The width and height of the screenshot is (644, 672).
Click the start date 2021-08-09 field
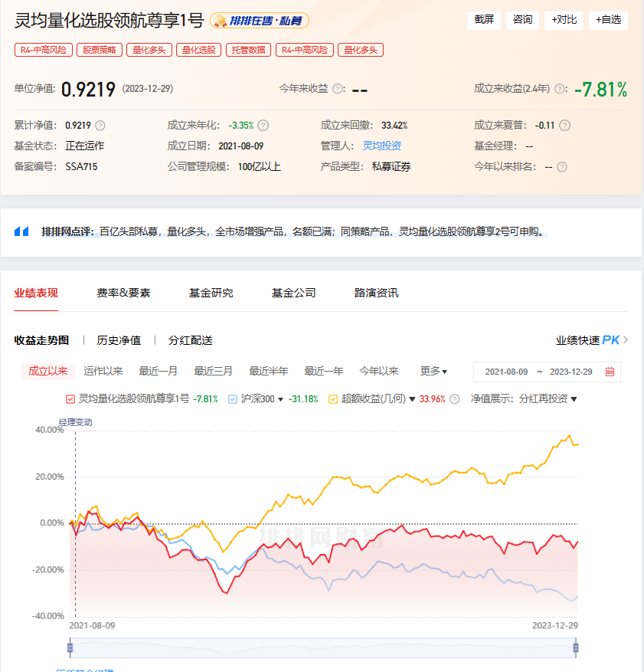(506, 372)
